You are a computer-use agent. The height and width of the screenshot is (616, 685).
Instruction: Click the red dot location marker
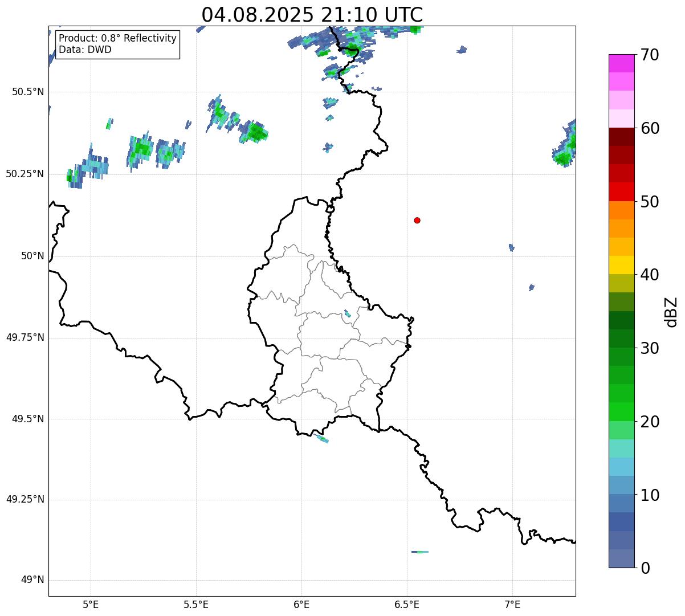tap(417, 220)
